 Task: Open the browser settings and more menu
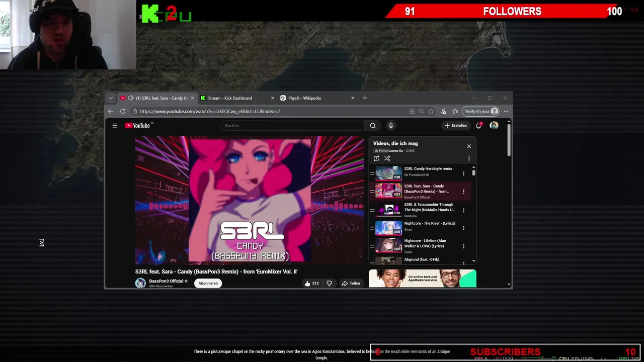click(506, 111)
